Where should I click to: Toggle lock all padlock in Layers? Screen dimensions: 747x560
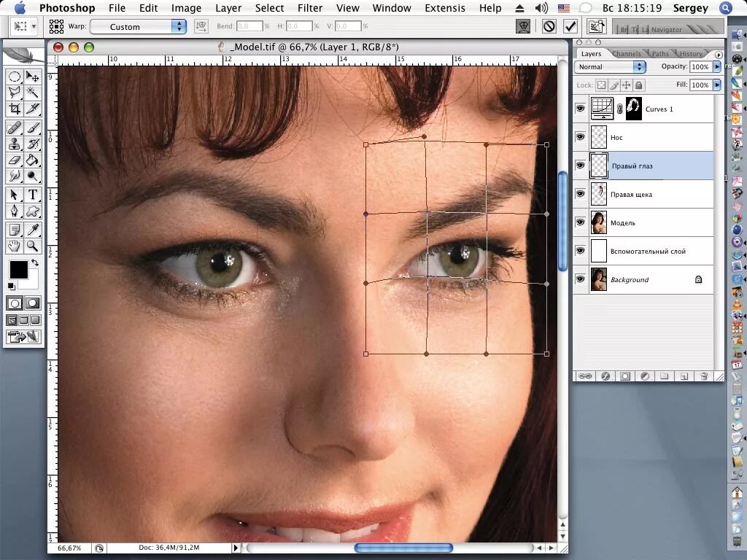pos(639,85)
